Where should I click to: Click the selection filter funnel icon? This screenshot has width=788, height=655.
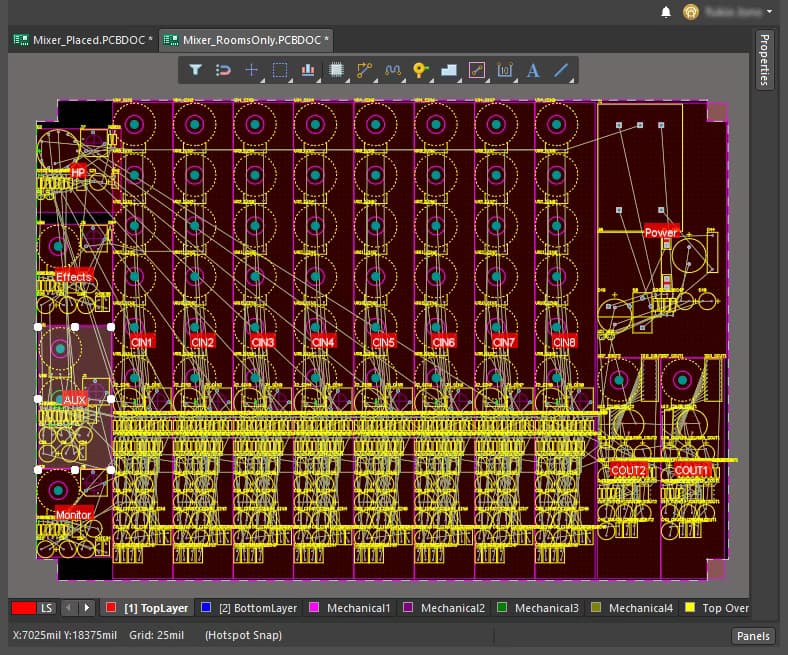point(196,71)
